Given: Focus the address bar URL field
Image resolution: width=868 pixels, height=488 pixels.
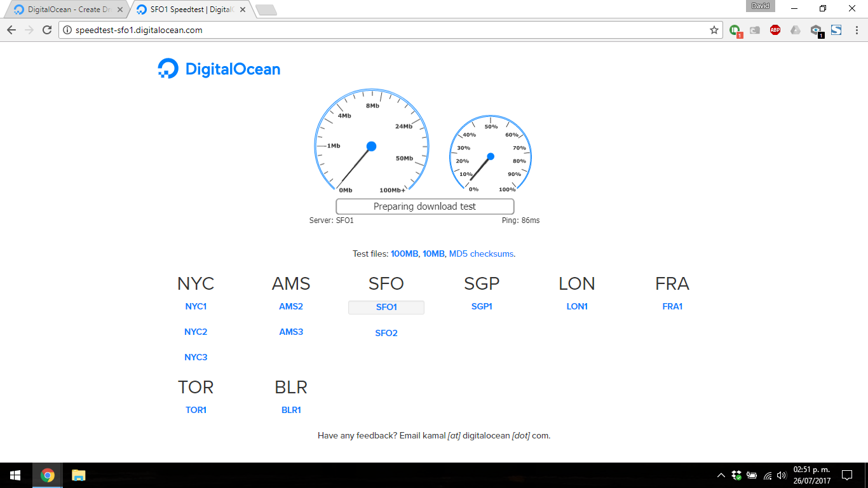Looking at the screenshot, I should point(391,30).
